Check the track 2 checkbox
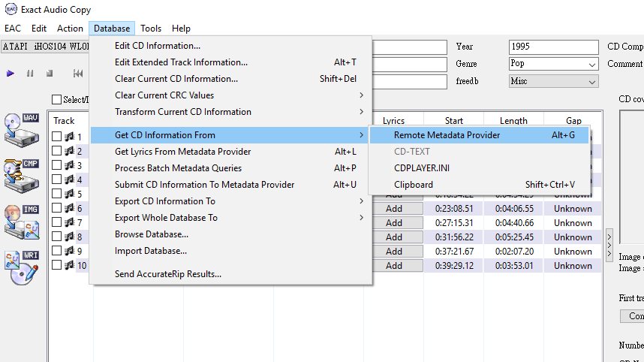The image size is (644, 362). [x=57, y=151]
